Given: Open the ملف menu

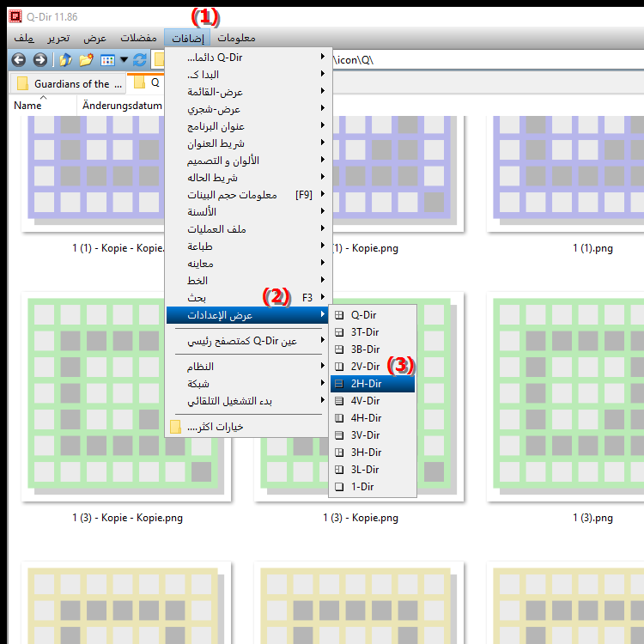Looking at the screenshot, I should coord(24,38).
